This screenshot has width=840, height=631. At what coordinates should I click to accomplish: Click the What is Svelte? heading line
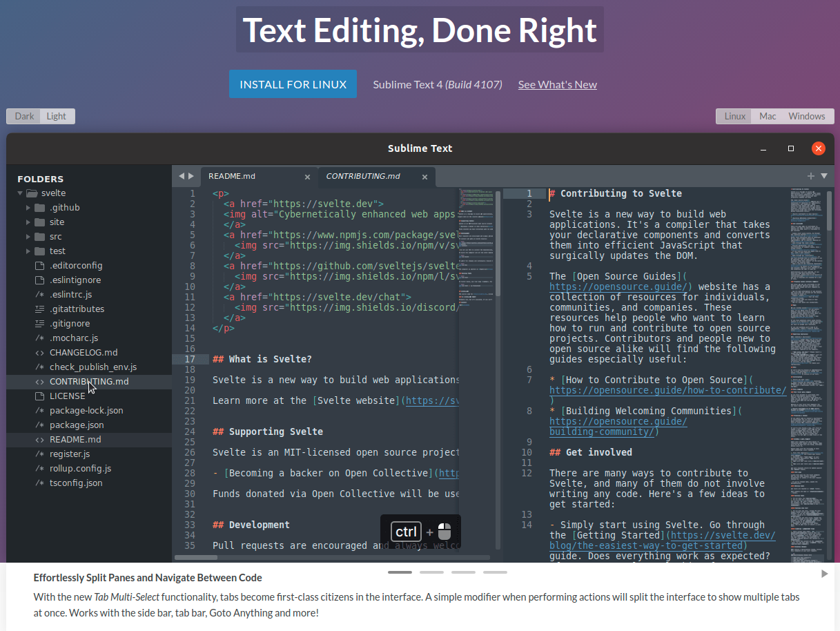(262, 359)
